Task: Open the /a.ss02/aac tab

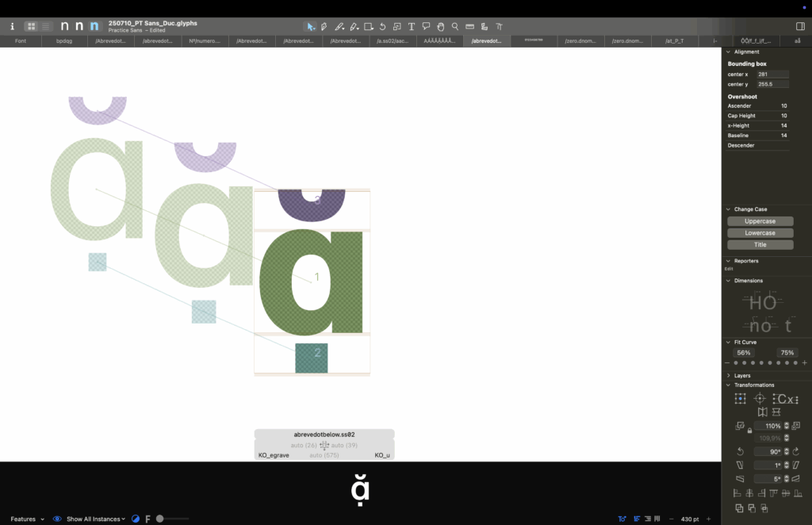Action: [393, 41]
